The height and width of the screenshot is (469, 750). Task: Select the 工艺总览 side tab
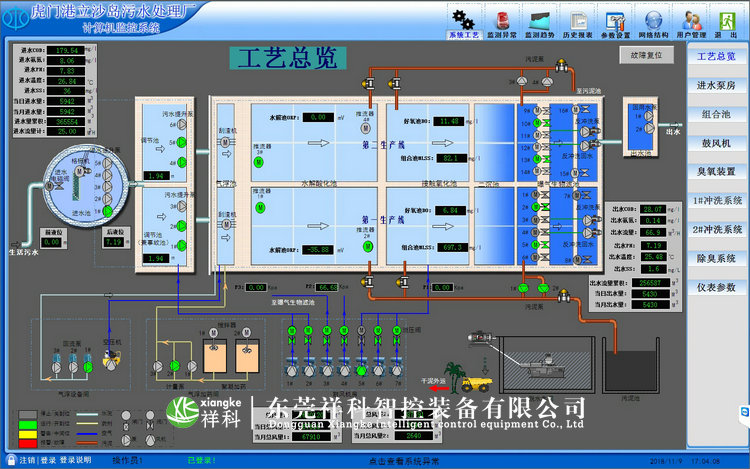tap(716, 57)
